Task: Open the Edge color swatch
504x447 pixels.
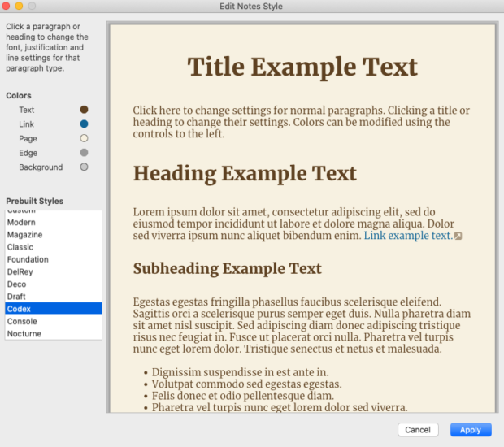Action: click(x=84, y=152)
